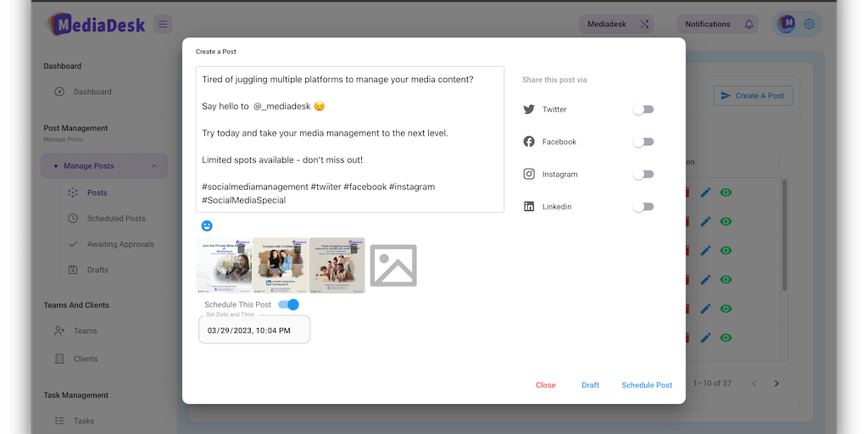Image resolution: width=868 pixels, height=434 pixels.
Task: Open the Drafts sidebar item
Action: (x=97, y=270)
